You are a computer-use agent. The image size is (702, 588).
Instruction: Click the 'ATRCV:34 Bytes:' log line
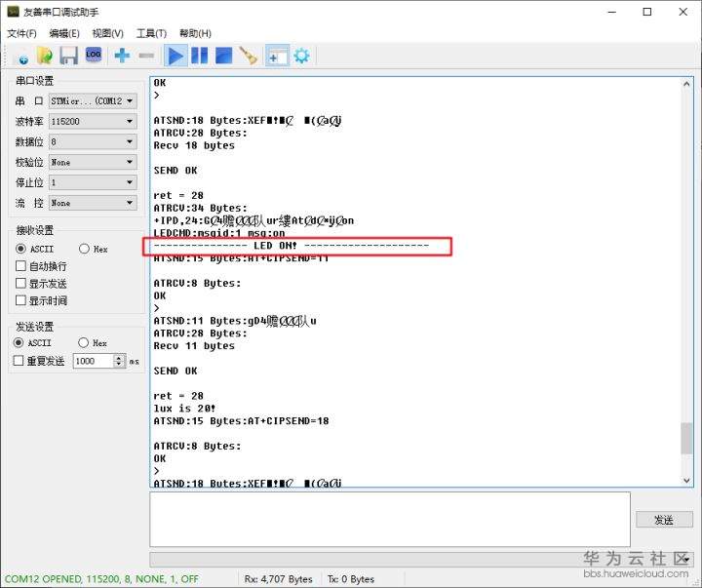[x=200, y=208]
